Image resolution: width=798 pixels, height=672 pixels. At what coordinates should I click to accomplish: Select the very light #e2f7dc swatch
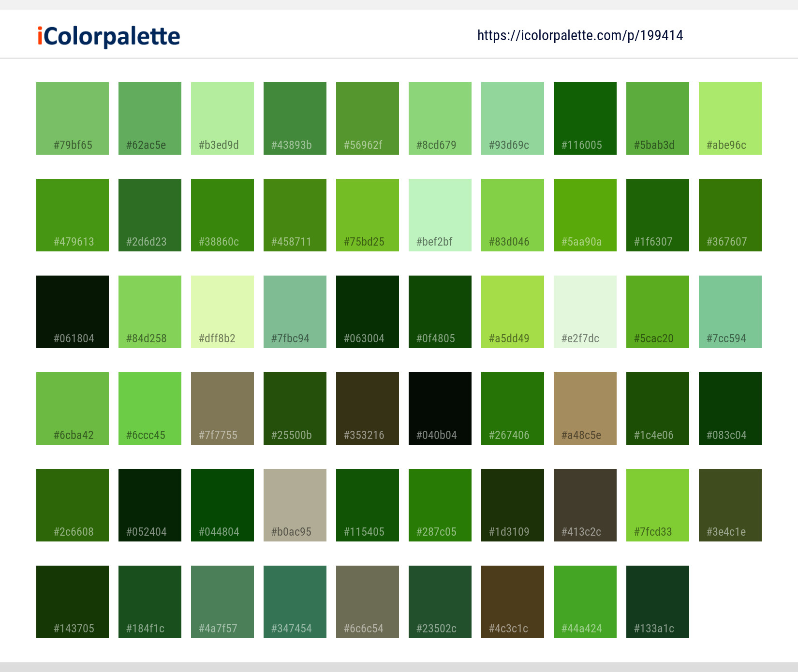pyautogui.click(x=585, y=312)
